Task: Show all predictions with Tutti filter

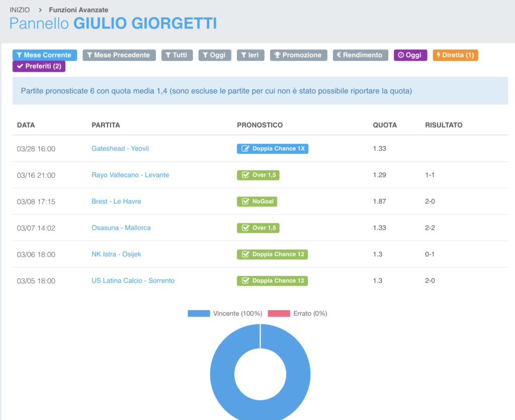Action: coord(177,55)
